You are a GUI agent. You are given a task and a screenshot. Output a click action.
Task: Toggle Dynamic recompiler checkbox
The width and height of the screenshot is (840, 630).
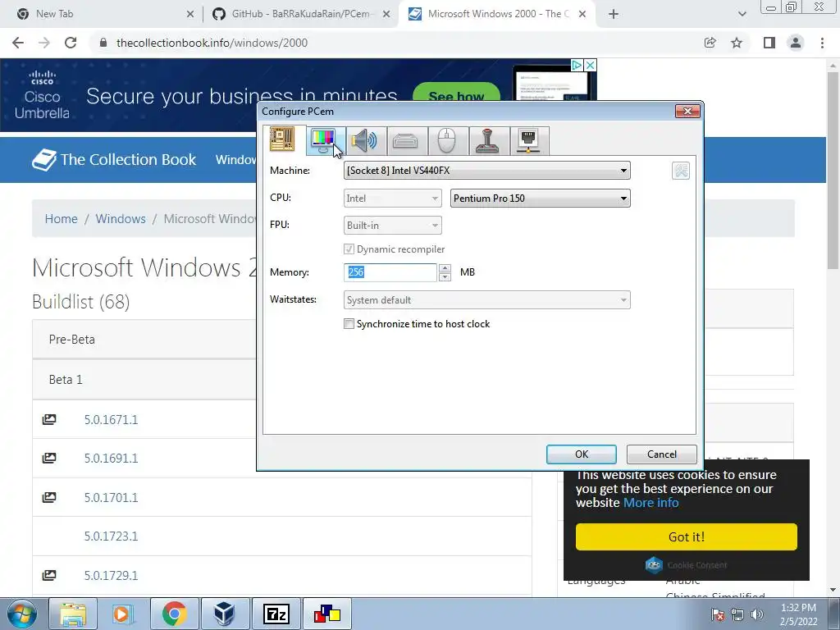tap(349, 249)
